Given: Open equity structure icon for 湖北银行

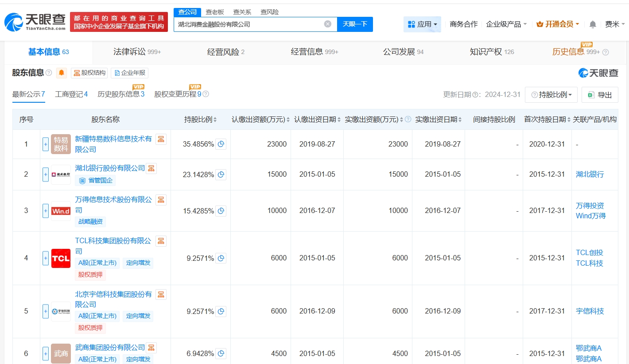Looking at the screenshot, I should pyautogui.click(x=151, y=168).
